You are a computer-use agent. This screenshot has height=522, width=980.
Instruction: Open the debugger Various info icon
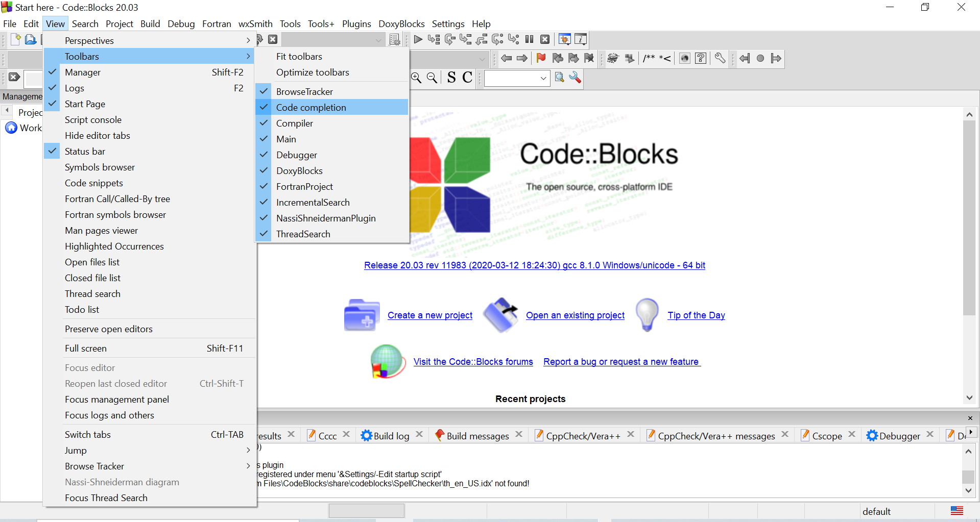581,39
